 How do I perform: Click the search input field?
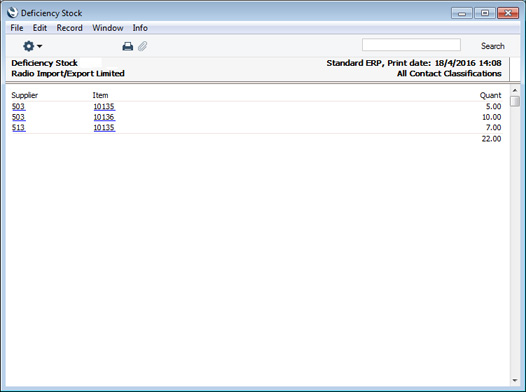click(x=411, y=45)
